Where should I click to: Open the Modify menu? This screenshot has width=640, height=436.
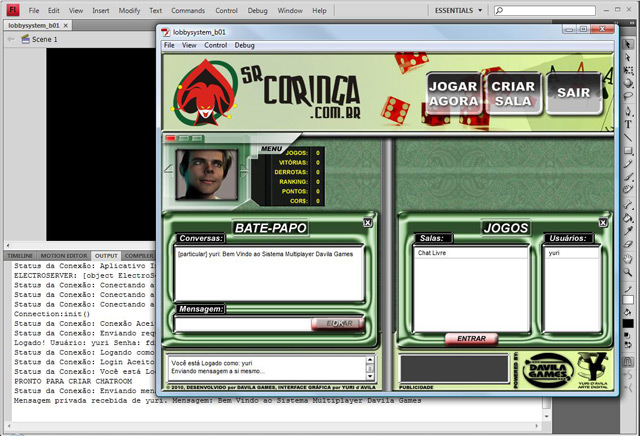129,11
